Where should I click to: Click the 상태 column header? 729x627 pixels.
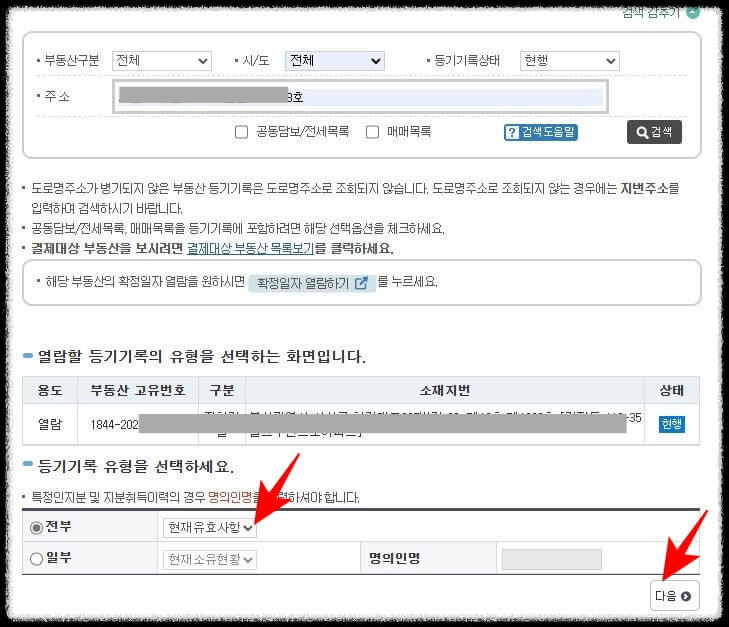[672, 390]
